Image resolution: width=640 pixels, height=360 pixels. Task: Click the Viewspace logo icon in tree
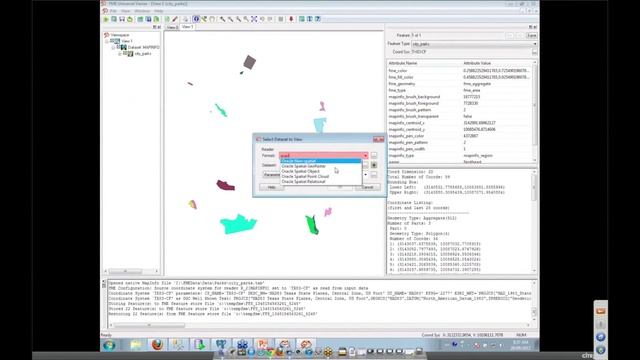(x=107, y=35)
